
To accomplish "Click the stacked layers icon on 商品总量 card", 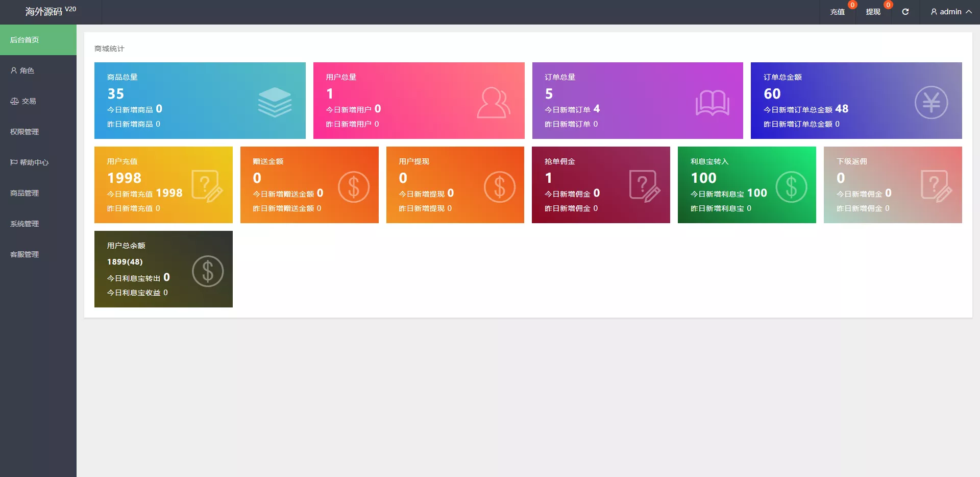I will [275, 102].
